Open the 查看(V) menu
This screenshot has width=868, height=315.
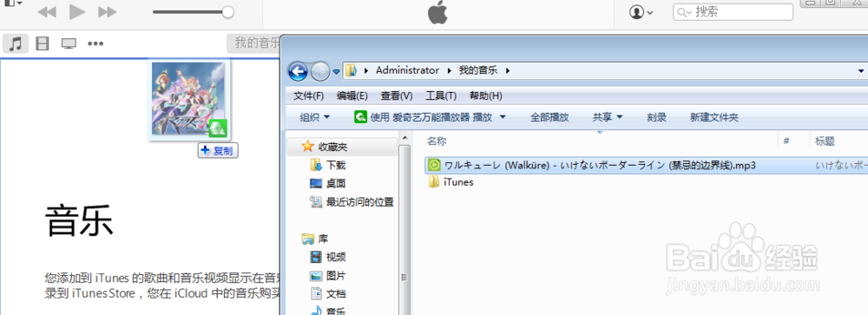[x=397, y=95]
